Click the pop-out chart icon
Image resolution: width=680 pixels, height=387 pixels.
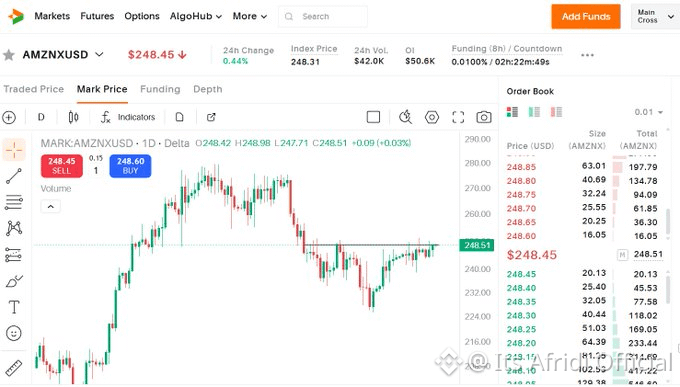coord(211,117)
